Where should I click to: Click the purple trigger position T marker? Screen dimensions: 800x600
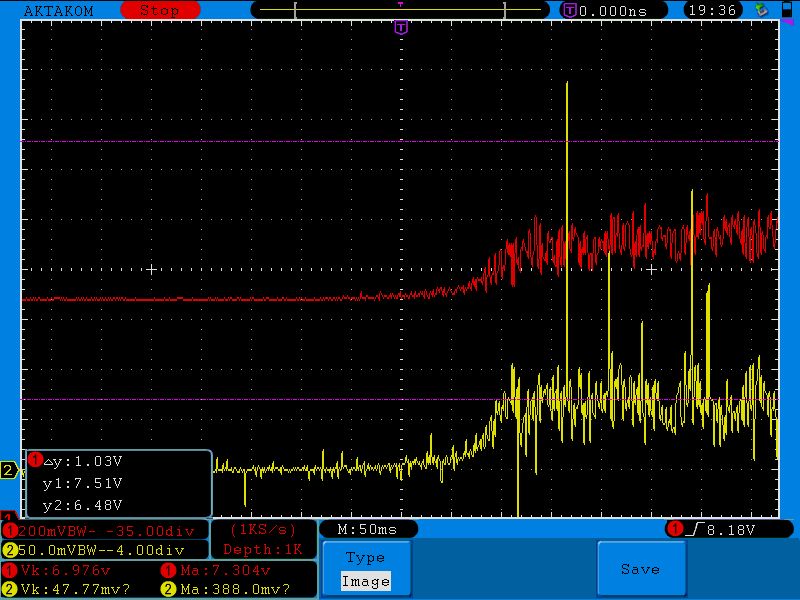(401, 27)
